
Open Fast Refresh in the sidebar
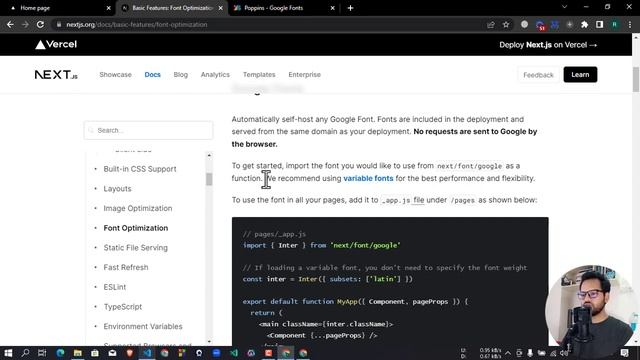(126, 267)
